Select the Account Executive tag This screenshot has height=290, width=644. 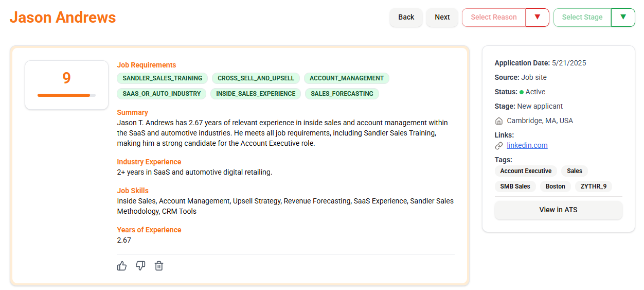coord(526,171)
